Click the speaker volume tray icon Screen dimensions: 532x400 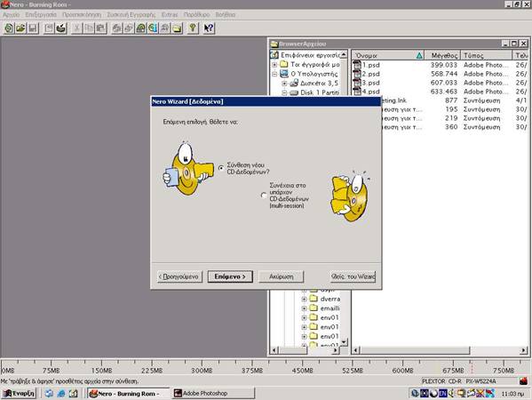coord(451,393)
